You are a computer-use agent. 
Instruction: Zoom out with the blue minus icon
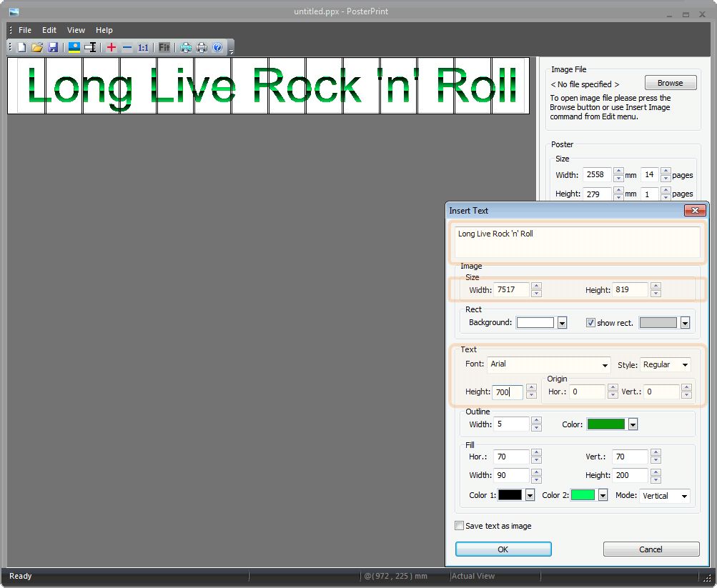[127, 48]
